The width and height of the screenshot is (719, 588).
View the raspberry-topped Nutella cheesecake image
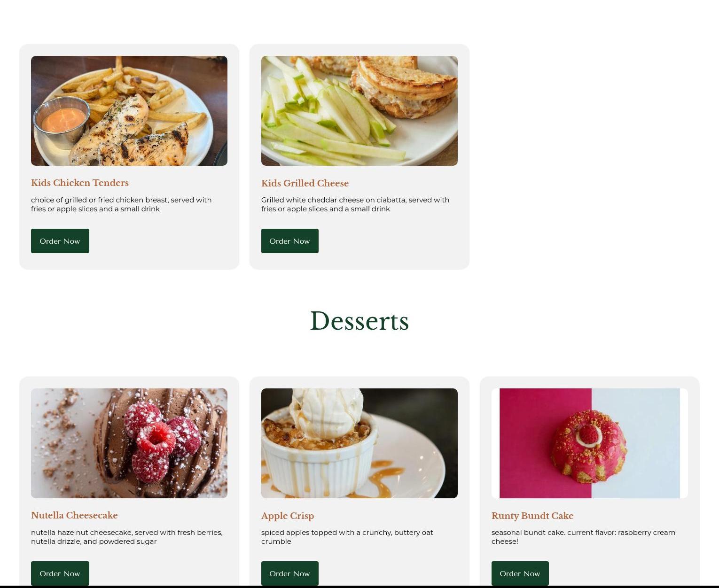click(x=129, y=443)
